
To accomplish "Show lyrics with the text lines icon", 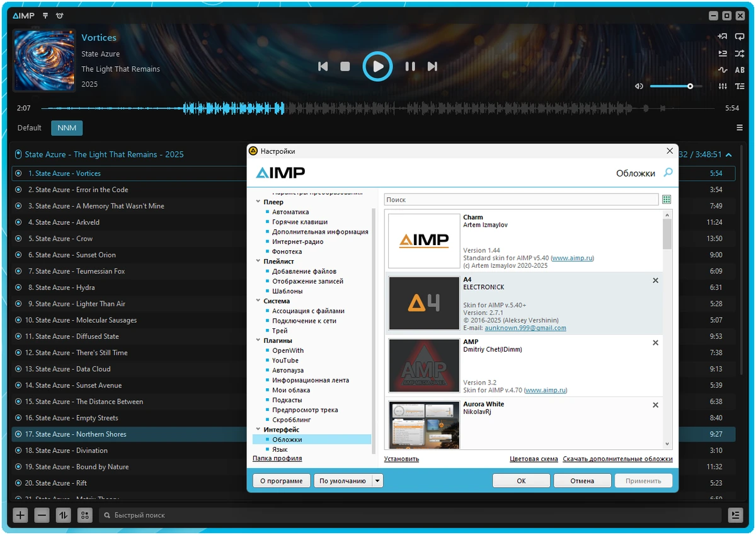I will coord(740,86).
